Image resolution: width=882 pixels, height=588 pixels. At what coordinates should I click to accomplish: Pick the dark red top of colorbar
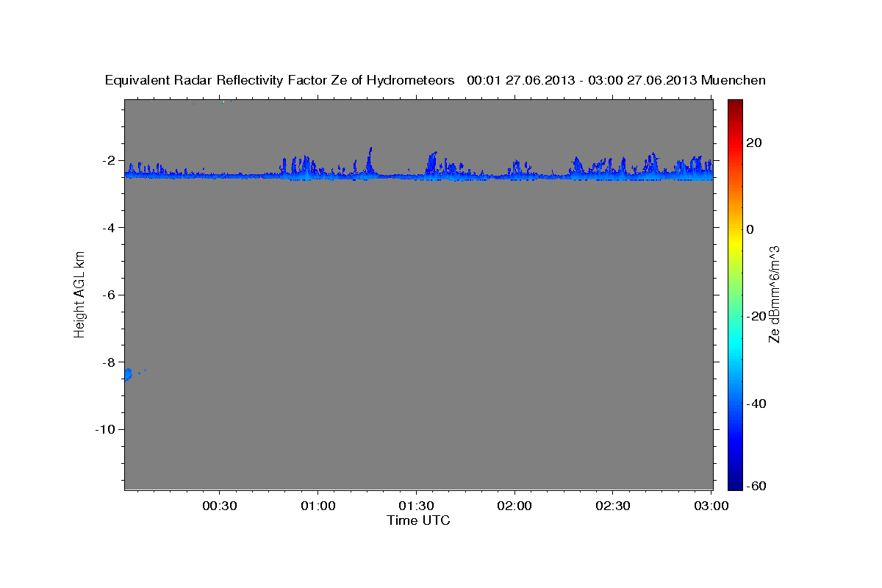734,104
